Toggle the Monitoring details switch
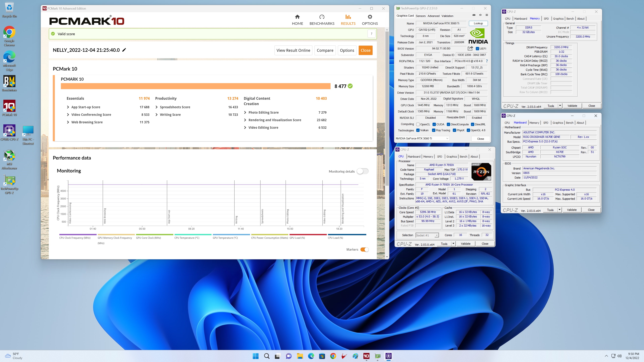 362,171
